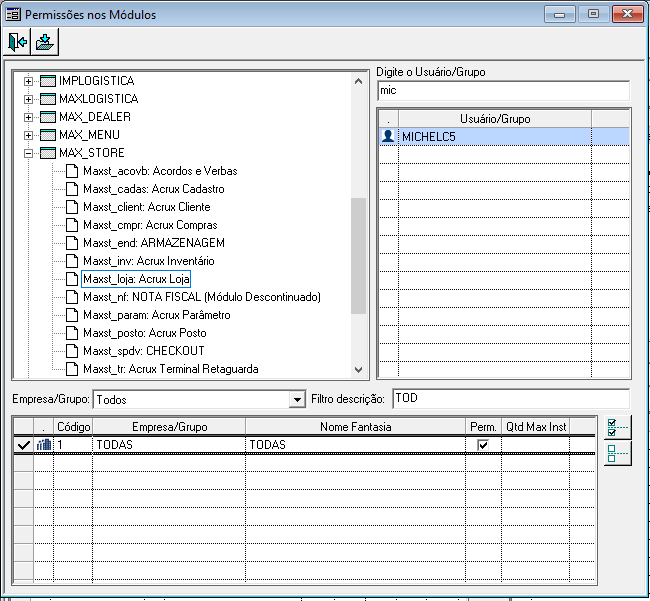Image resolution: width=650 pixels, height=601 pixels.
Task: Click the Qtd Max Inst column header
Action: pyautogui.click(x=536, y=427)
